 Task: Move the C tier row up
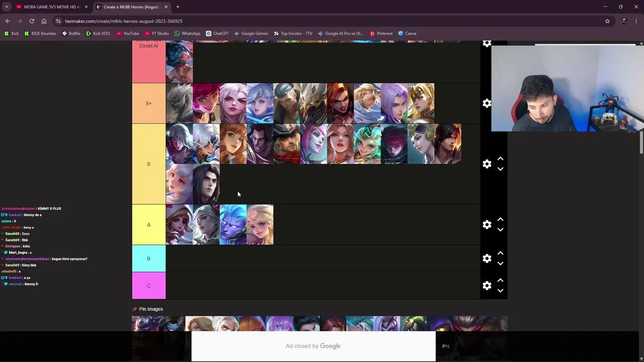[500, 281]
